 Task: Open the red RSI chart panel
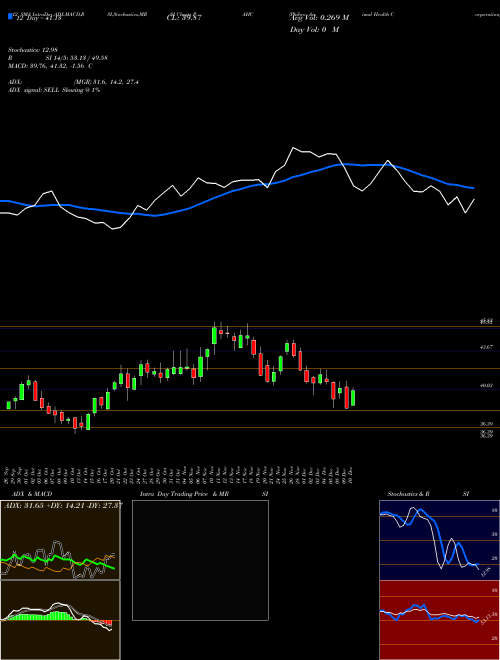[439, 620]
